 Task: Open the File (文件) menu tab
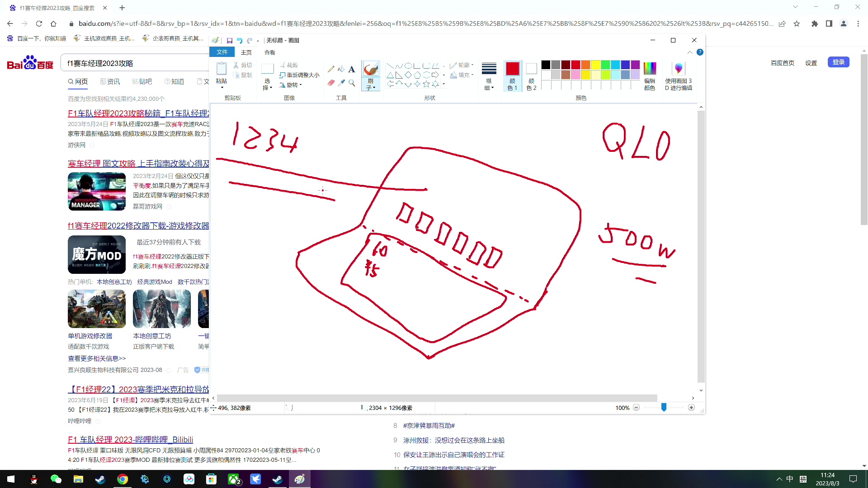pyautogui.click(x=222, y=52)
